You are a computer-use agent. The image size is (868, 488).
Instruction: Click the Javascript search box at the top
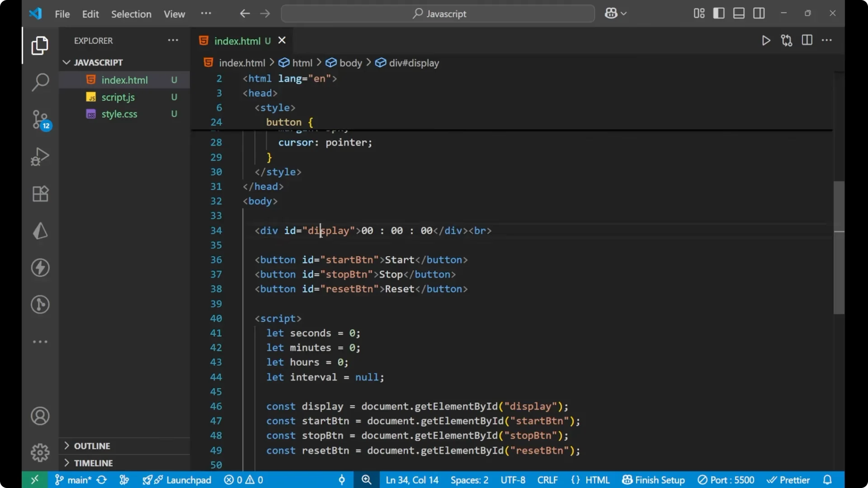(x=437, y=14)
